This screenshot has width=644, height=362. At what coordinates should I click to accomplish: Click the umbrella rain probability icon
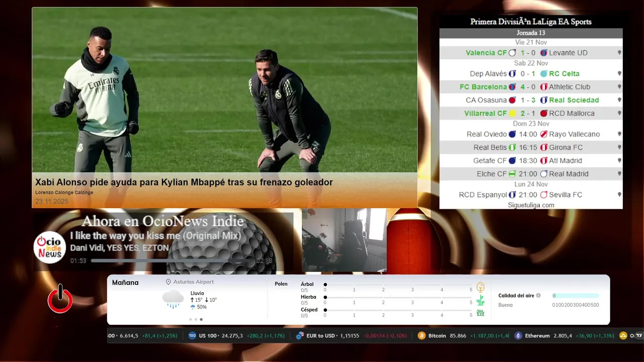[193, 307]
